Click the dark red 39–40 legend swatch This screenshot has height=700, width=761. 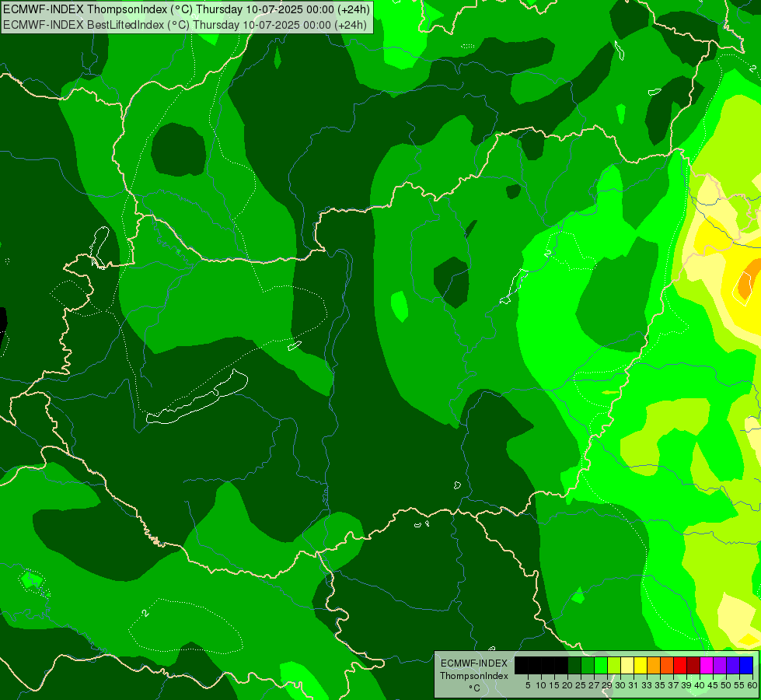pos(693,665)
